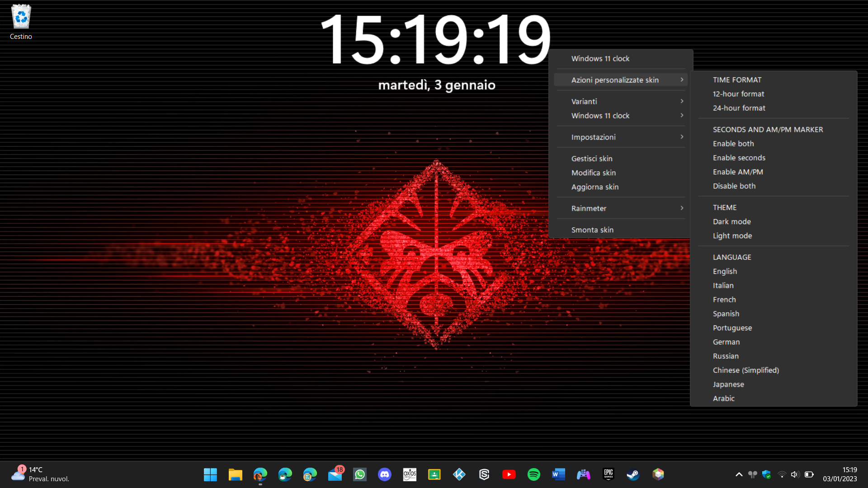Viewport: 868px width, 488px height.
Task: Choose Italian as the clock language
Action: (x=723, y=285)
